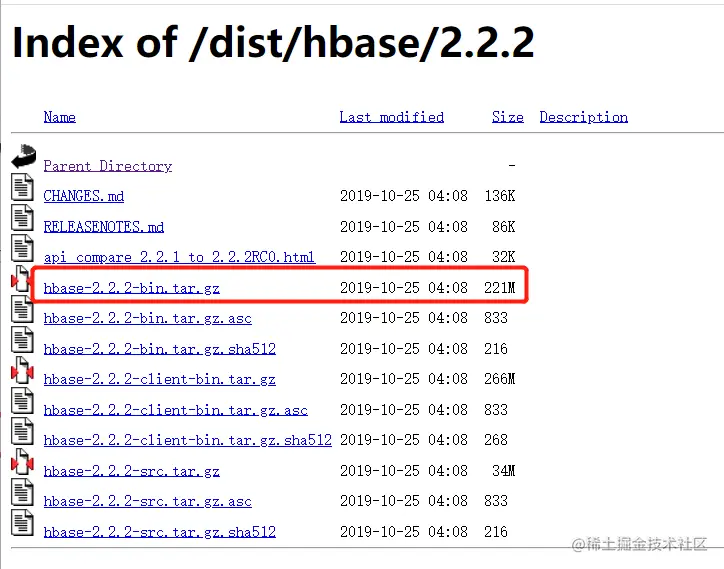Click the file icon beside hbase-2.2.2-bin.tar.gz.asc

[x=22, y=309]
